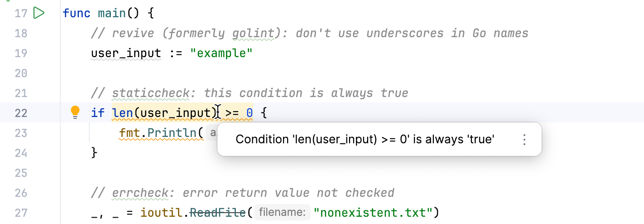Click line number 17 in the gutter

tap(21, 13)
